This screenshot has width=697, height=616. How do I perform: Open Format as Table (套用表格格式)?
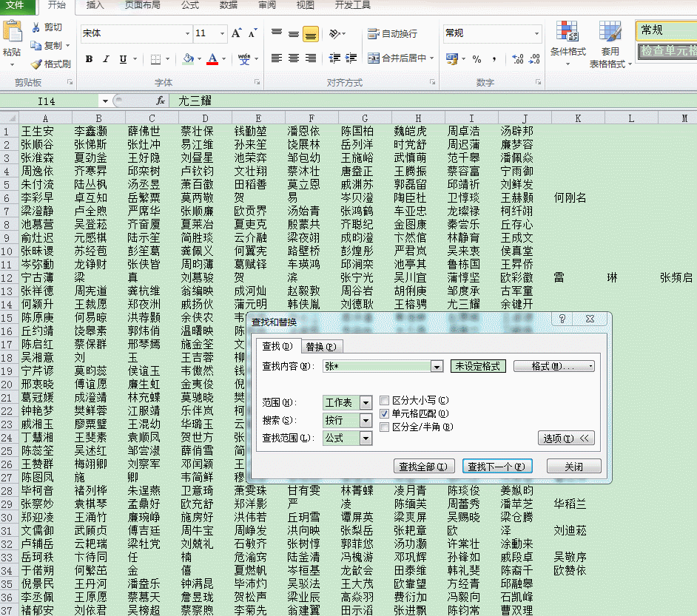[x=610, y=44]
